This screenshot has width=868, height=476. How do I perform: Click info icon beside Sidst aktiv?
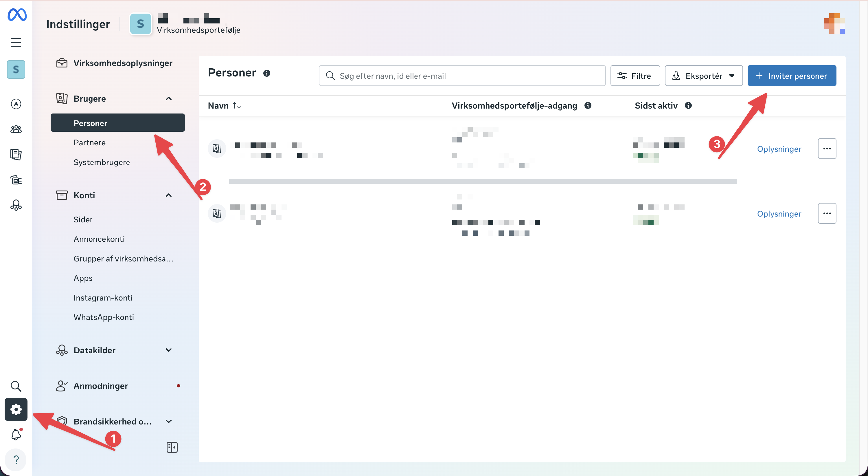coord(688,105)
